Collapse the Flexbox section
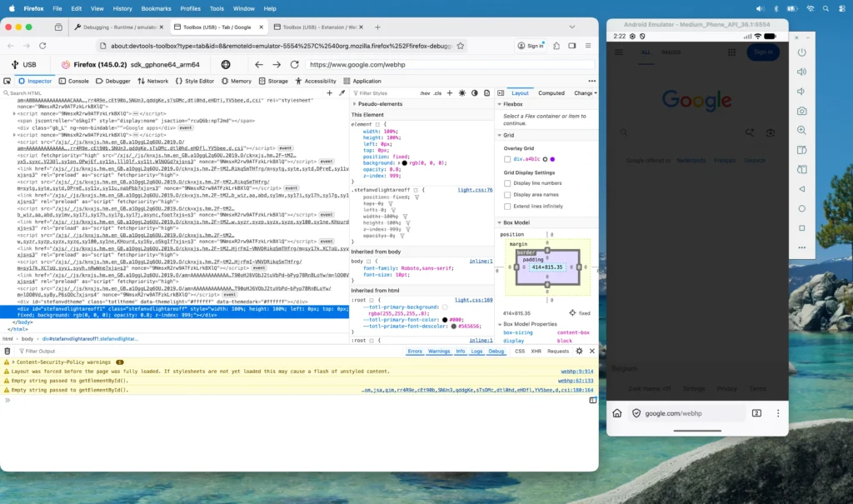853x504 pixels. click(x=499, y=104)
